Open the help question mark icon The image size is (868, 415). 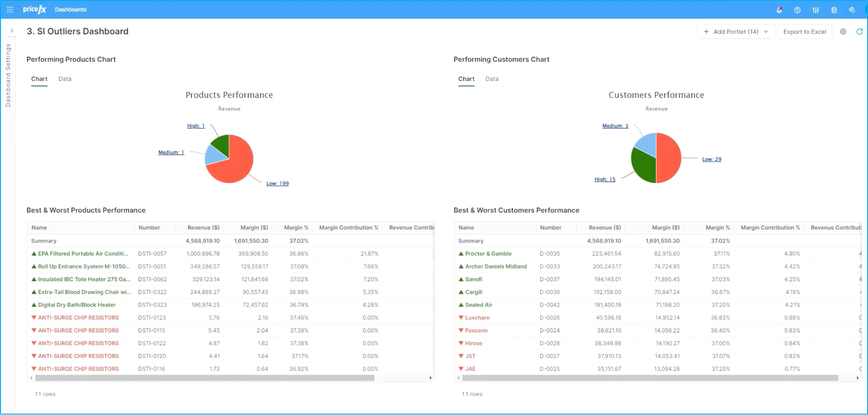click(x=797, y=10)
